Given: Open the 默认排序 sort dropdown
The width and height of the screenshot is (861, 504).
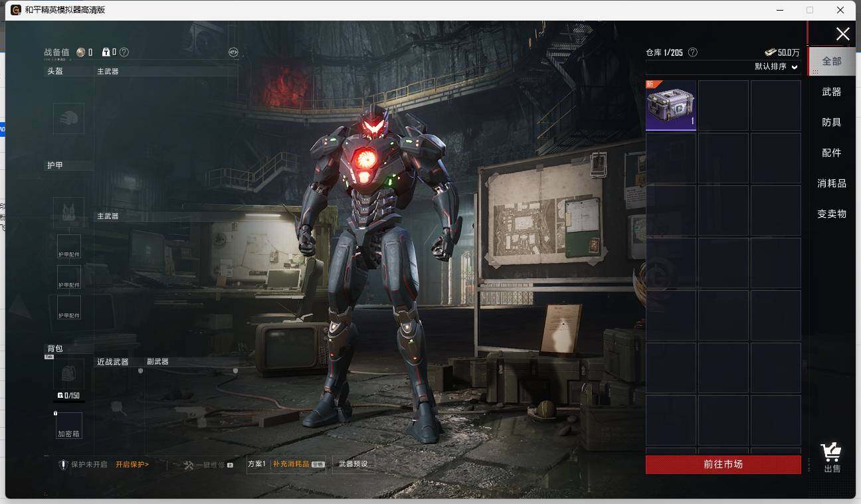Looking at the screenshot, I should (x=776, y=67).
